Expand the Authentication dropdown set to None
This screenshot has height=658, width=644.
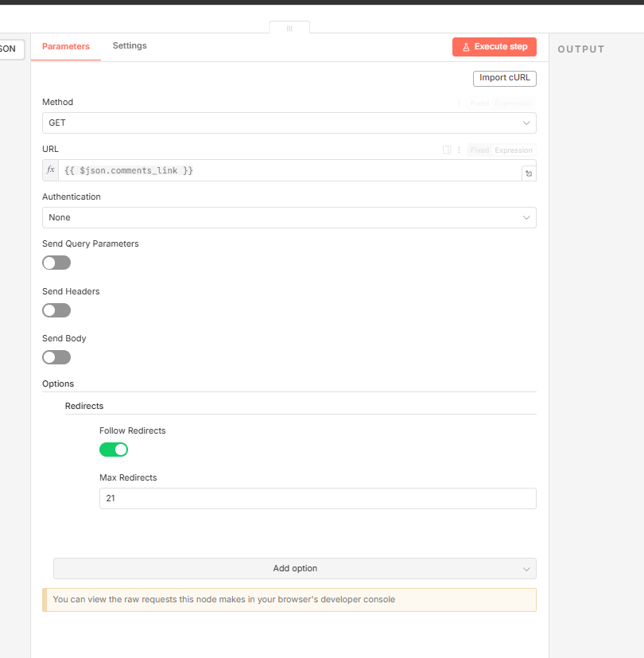(289, 218)
